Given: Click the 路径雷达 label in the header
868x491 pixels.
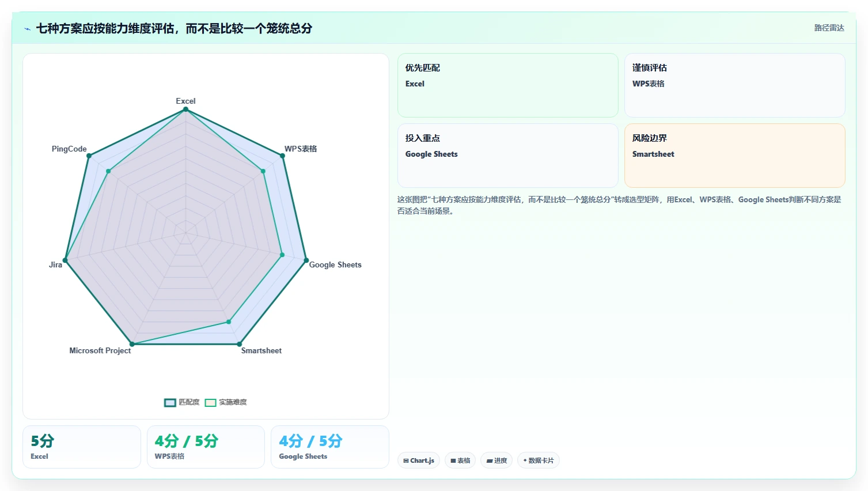Looking at the screenshot, I should (x=829, y=28).
